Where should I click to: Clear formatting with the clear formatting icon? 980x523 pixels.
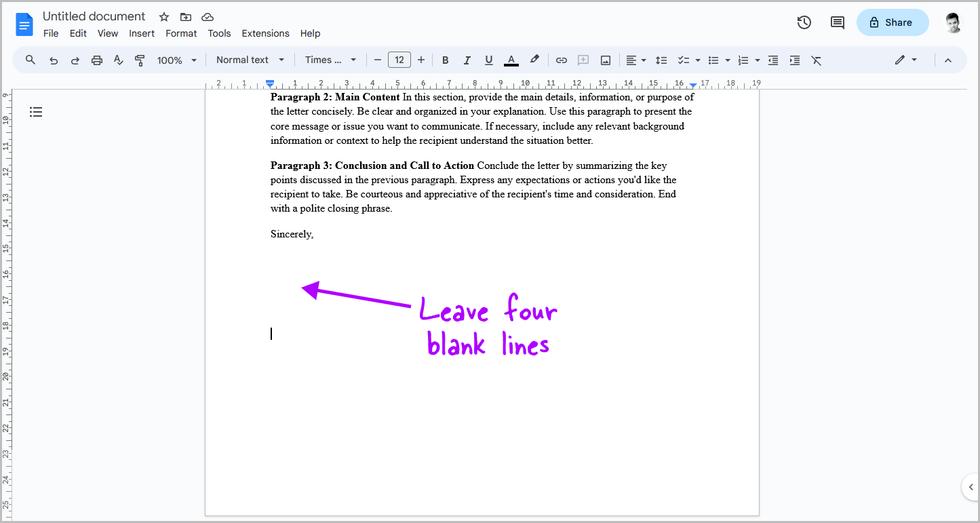(x=816, y=60)
